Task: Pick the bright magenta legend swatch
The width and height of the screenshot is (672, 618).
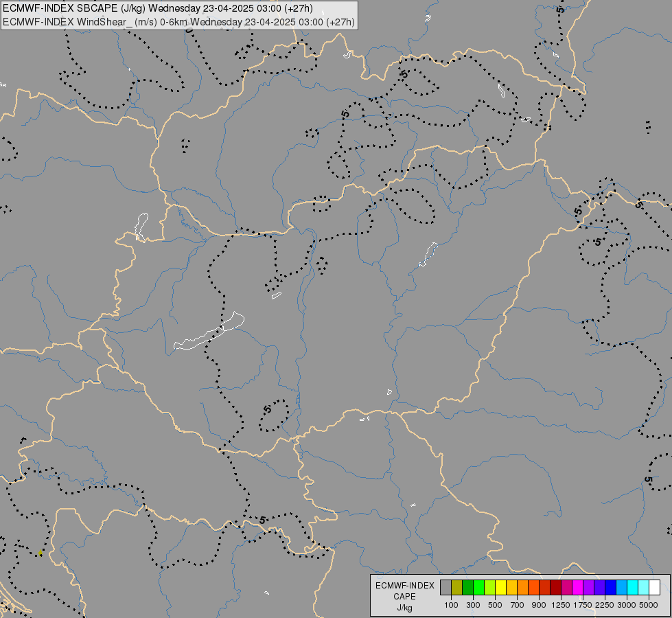Action: click(578, 587)
